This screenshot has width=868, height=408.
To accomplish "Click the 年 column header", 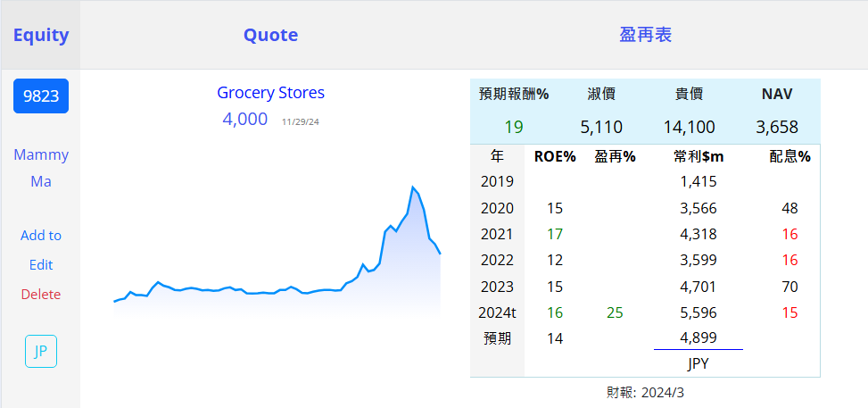I will pos(497,157).
